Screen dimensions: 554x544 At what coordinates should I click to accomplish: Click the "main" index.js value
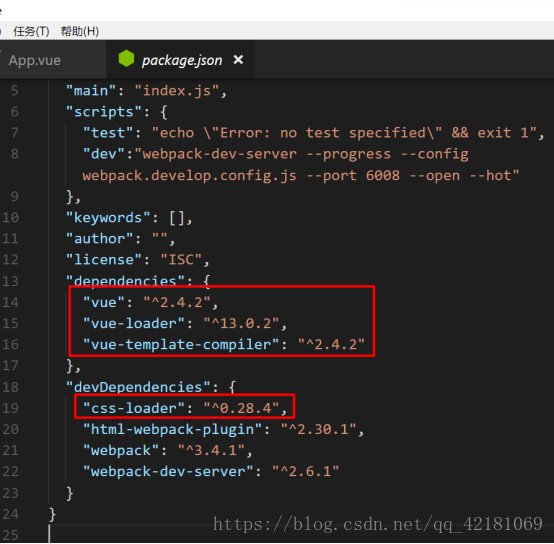click(177, 91)
